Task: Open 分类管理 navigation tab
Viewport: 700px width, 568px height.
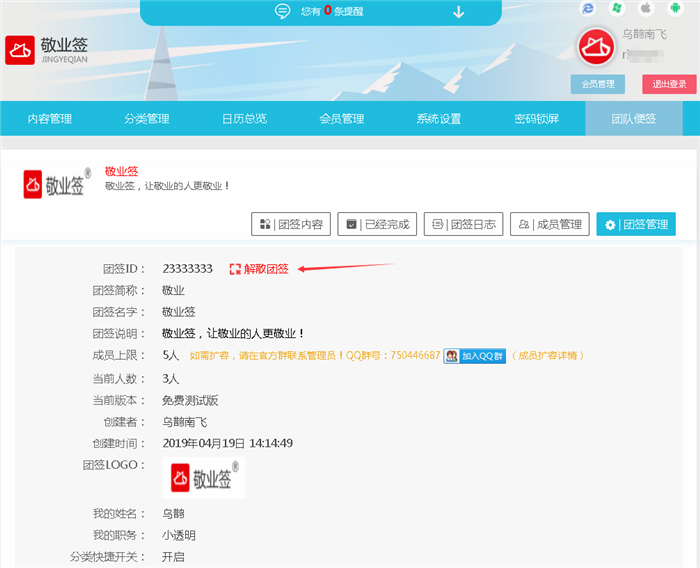Action: [147, 118]
